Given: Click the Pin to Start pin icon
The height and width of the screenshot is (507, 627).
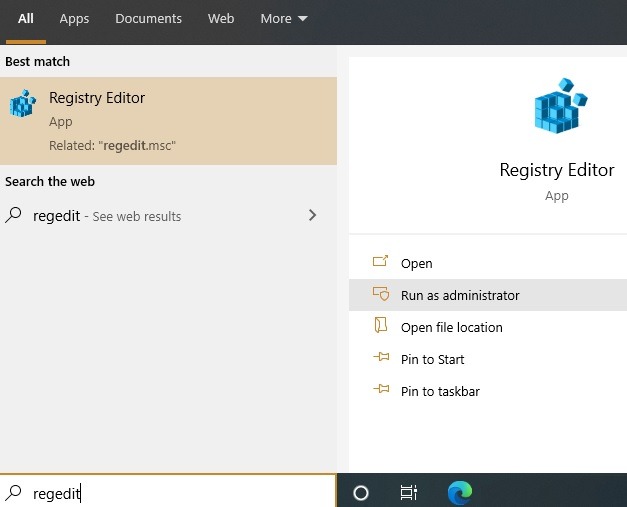Looking at the screenshot, I should point(381,356).
